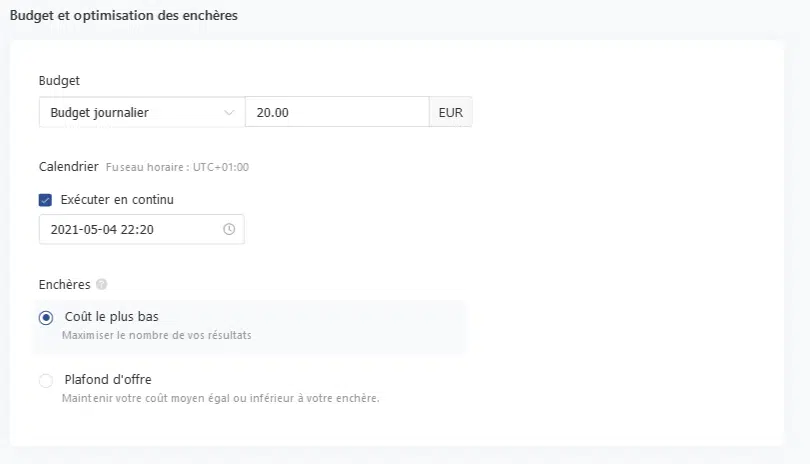This screenshot has width=810, height=464.
Task: Click the Exécuter en continu label text
Action: point(117,200)
